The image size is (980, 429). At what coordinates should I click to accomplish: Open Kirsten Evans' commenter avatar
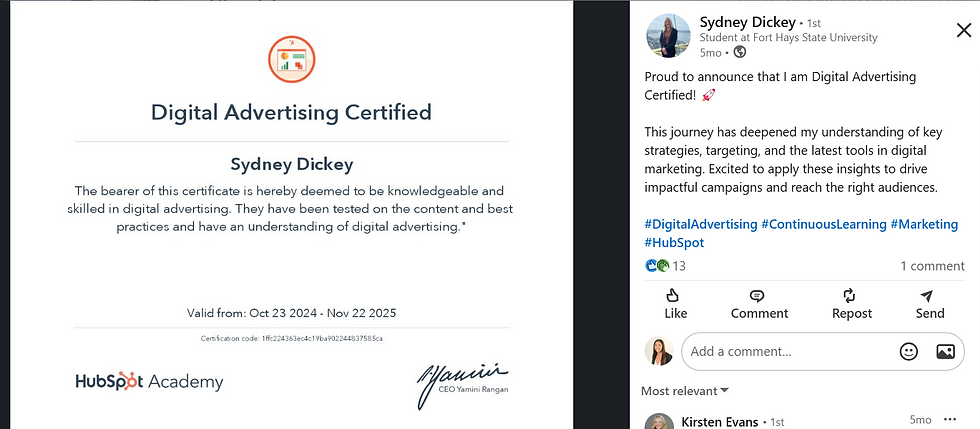[659, 421]
